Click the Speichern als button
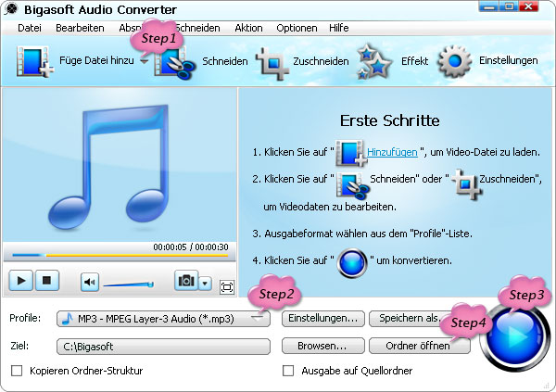 pos(409,318)
